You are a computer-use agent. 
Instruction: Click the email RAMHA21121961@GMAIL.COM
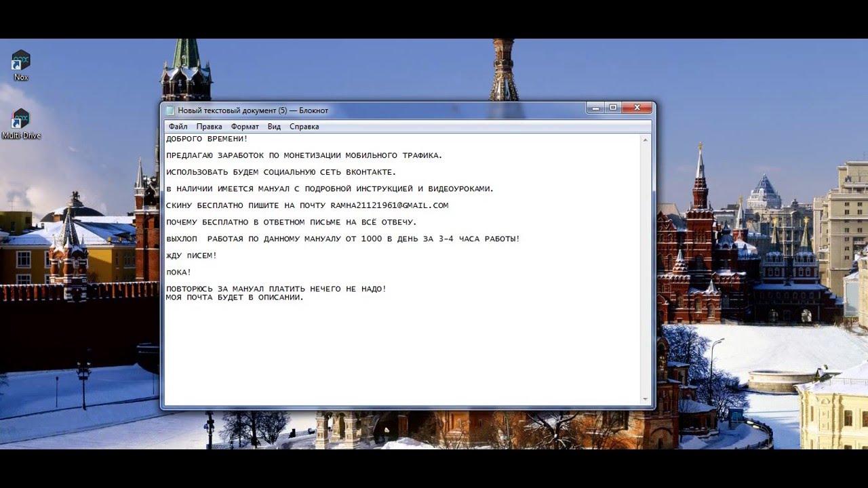[x=389, y=205]
